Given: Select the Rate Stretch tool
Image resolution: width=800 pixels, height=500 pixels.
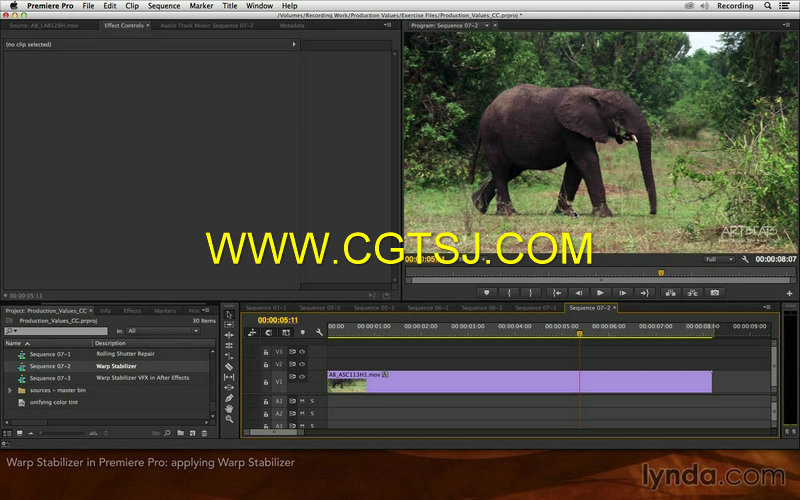Looking at the screenshot, I should click(229, 356).
